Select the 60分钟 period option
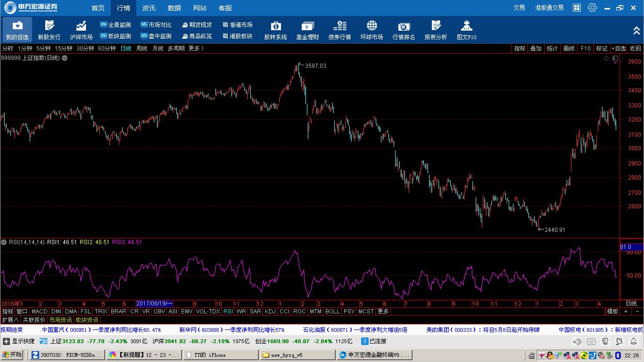Viewport: 644px width, 362px height. (x=107, y=49)
